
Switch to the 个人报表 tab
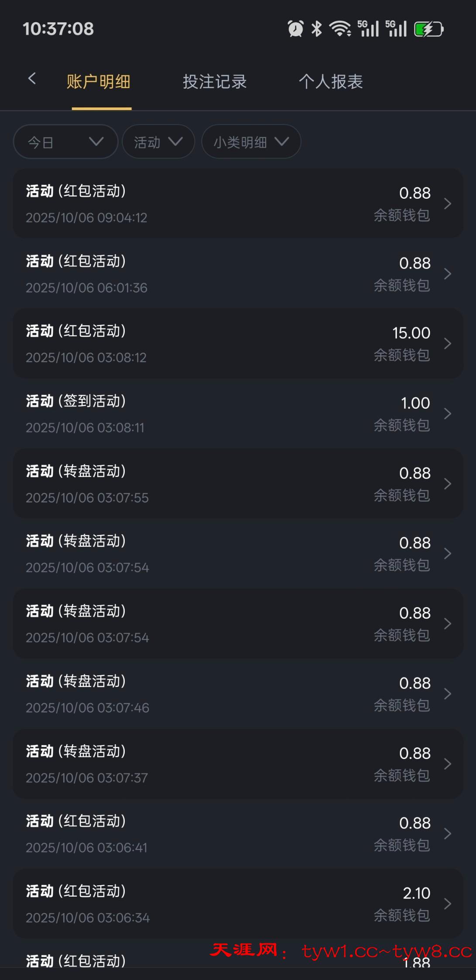coord(331,82)
